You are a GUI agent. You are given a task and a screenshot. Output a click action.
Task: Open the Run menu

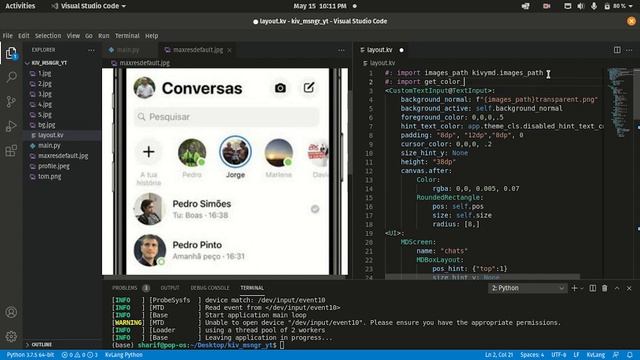(104, 36)
